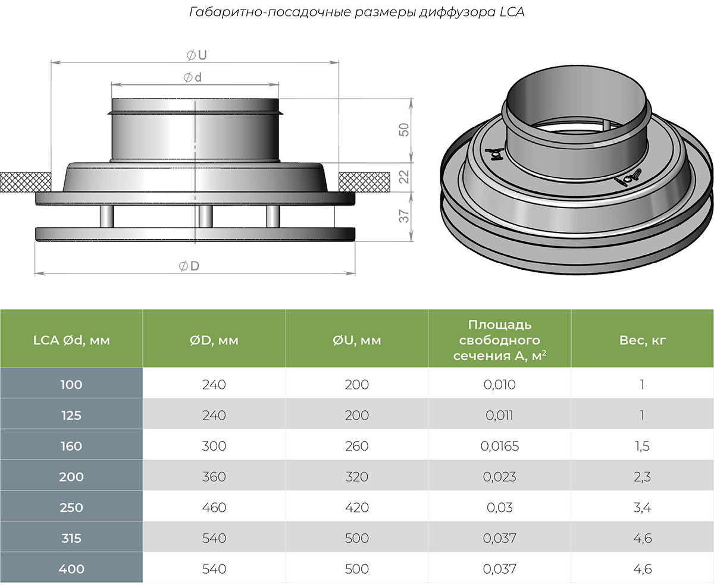Click the ØU dimension label in the drawing

coord(196,55)
